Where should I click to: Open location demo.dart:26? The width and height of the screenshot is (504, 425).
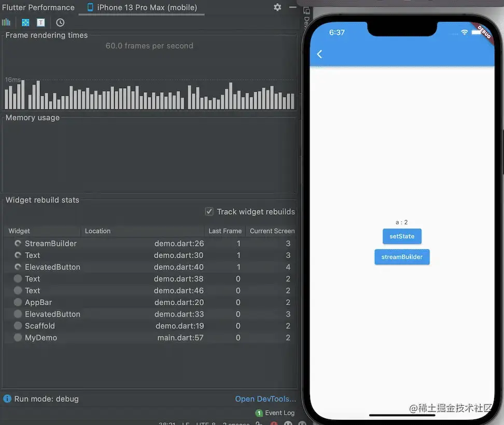click(x=179, y=244)
